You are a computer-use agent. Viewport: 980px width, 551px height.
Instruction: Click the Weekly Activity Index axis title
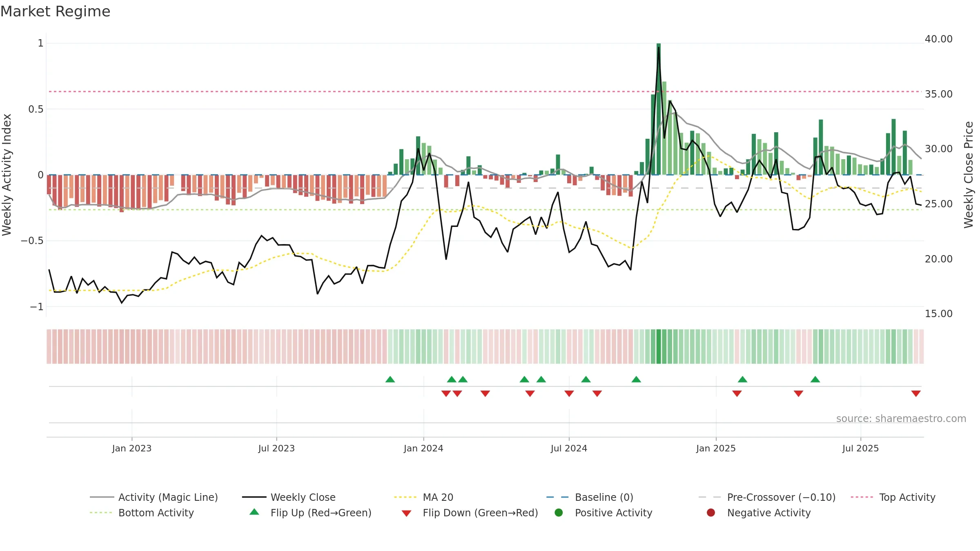[7, 175]
